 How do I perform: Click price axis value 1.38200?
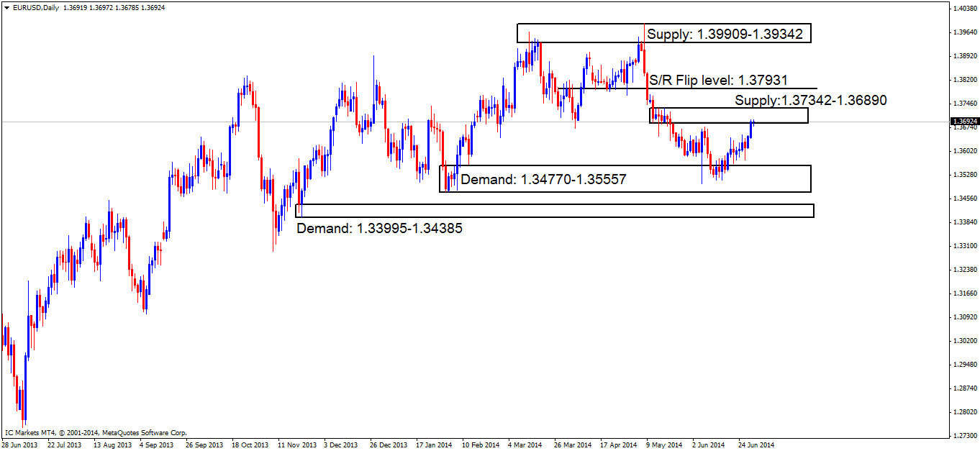pyautogui.click(x=964, y=79)
